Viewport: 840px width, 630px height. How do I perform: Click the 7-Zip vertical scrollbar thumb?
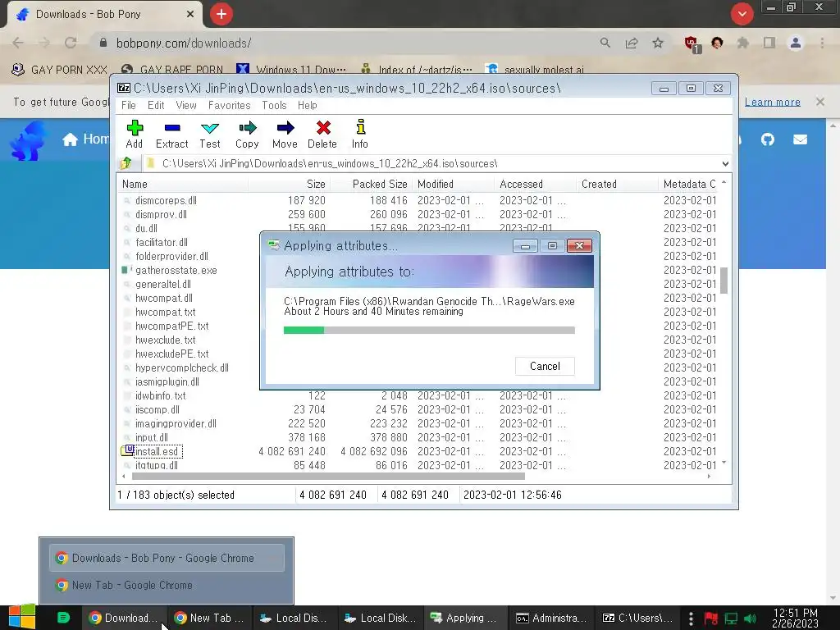[724, 281]
